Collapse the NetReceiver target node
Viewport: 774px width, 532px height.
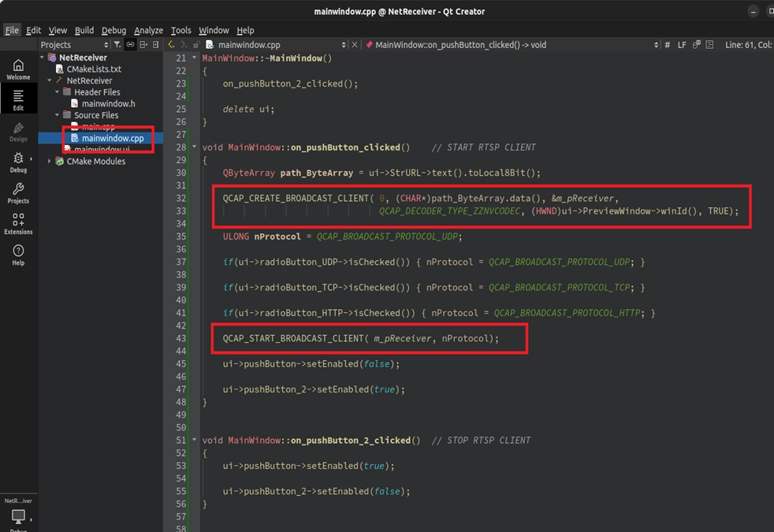click(50, 80)
